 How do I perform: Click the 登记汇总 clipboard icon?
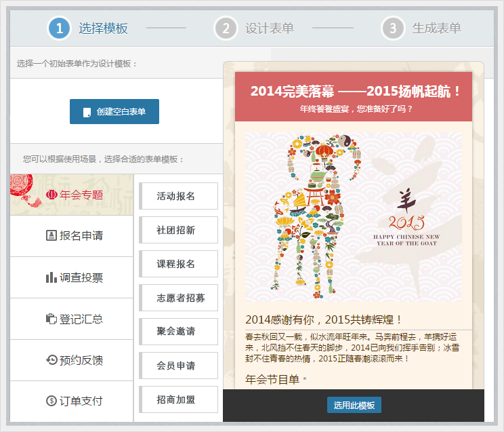point(51,319)
